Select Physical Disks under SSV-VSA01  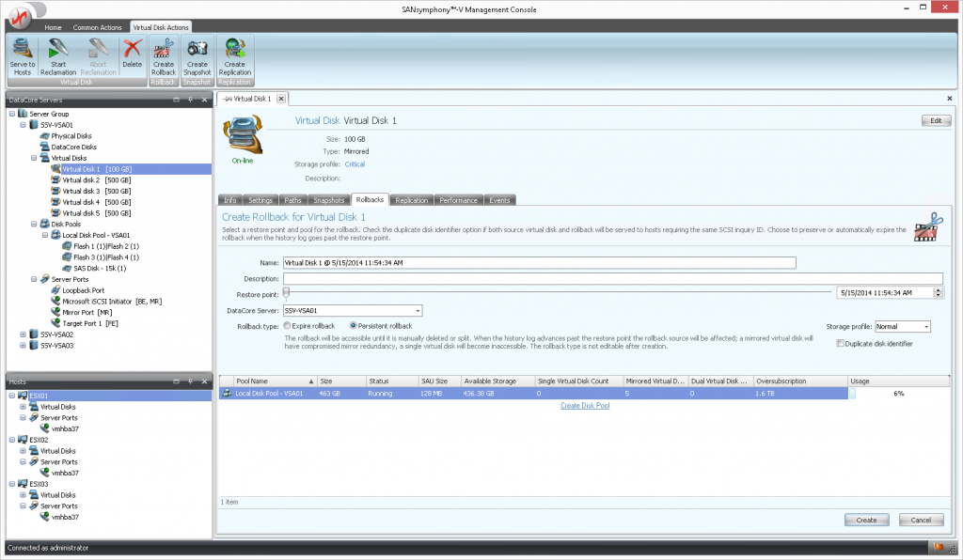tap(72, 136)
